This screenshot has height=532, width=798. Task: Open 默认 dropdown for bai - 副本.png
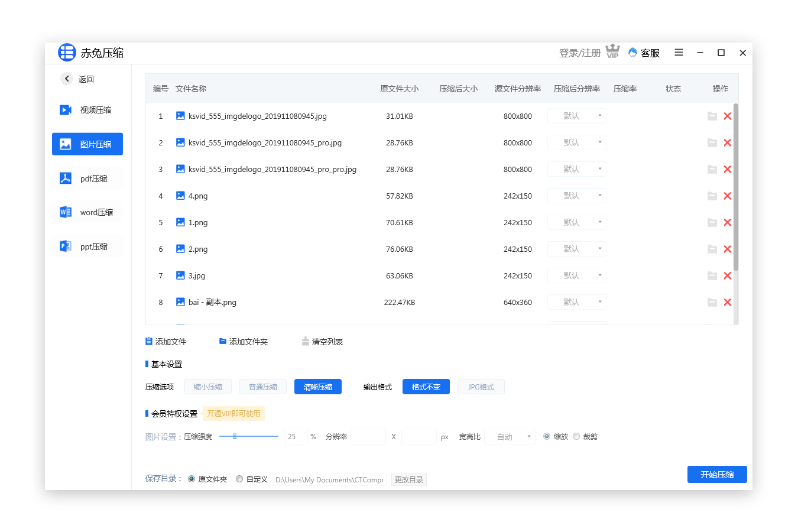(577, 302)
